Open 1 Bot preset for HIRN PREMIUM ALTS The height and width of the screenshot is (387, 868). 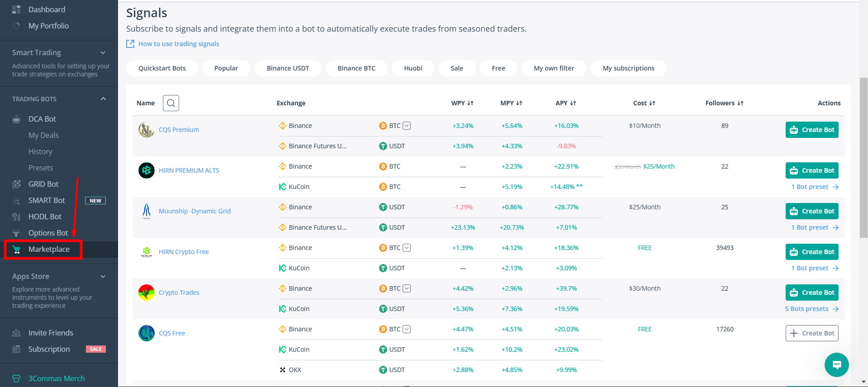pos(815,187)
